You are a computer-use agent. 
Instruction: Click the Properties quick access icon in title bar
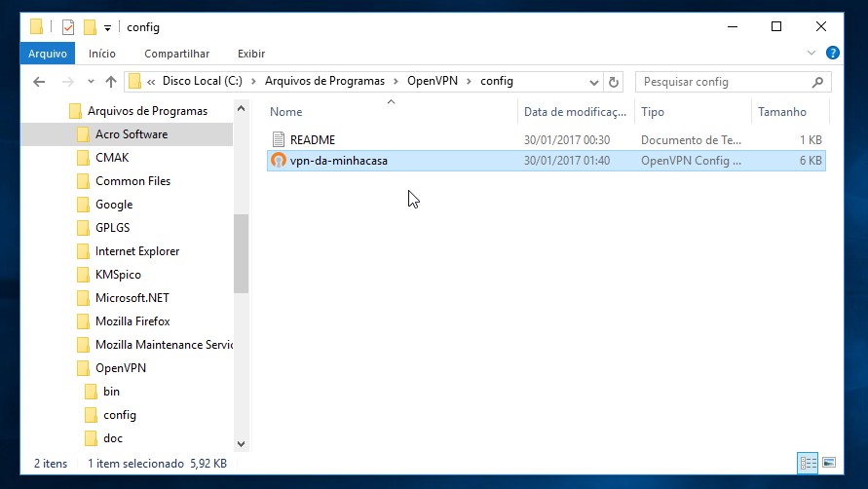tap(67, 27)
